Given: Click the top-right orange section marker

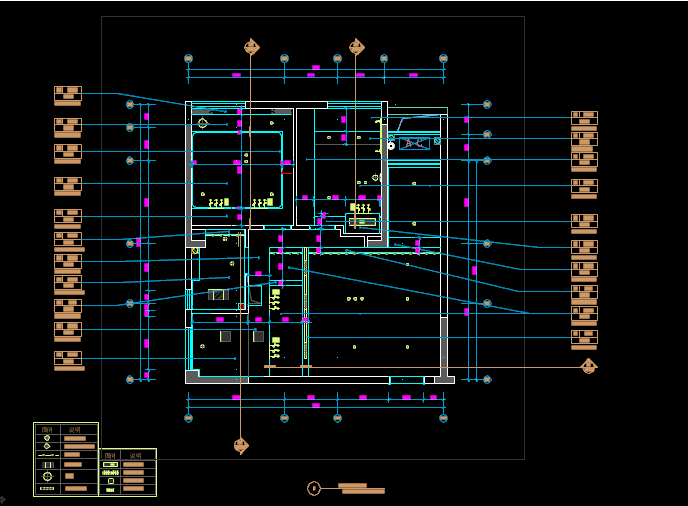Looking at the screenshot, I should 357,47.
